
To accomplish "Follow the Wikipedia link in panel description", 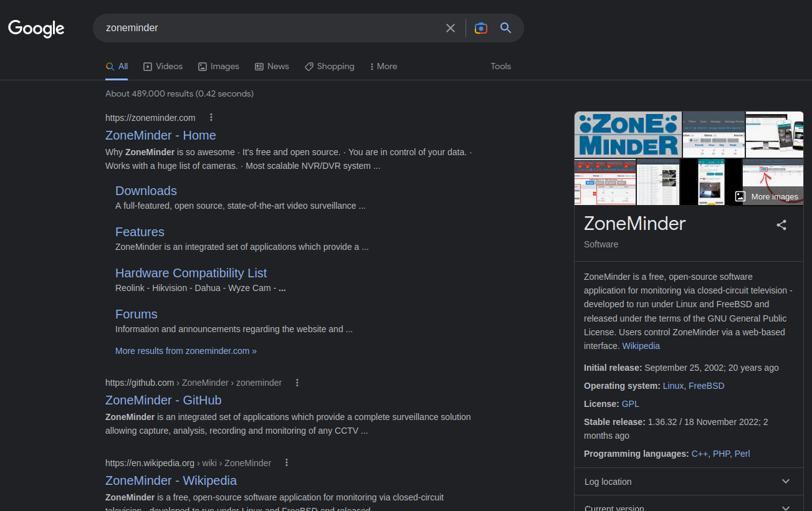I will pyautogui.click(x=641, y=346).
